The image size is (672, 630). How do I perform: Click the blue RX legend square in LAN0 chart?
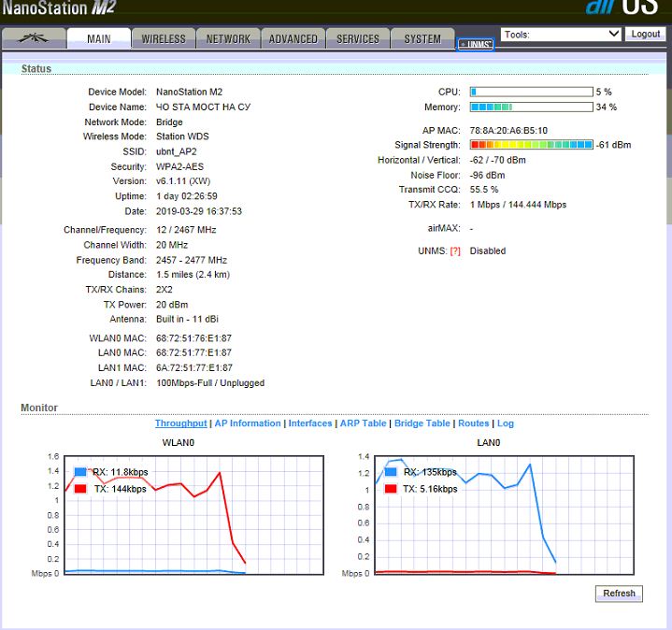[391, 472]
